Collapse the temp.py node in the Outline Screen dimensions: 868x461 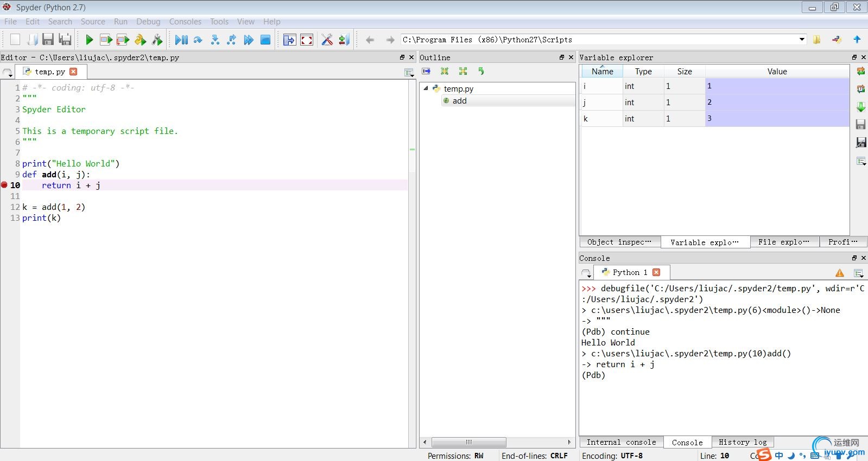pos(426,88)
